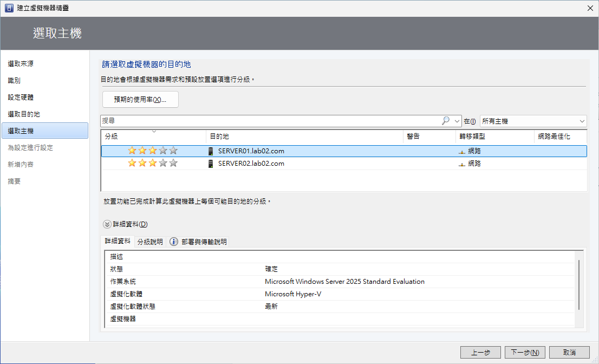The width and height of the screenshot is (599, 364).
Task: Click the star rating for SERVER01
Action: click(x=152, y=151)
